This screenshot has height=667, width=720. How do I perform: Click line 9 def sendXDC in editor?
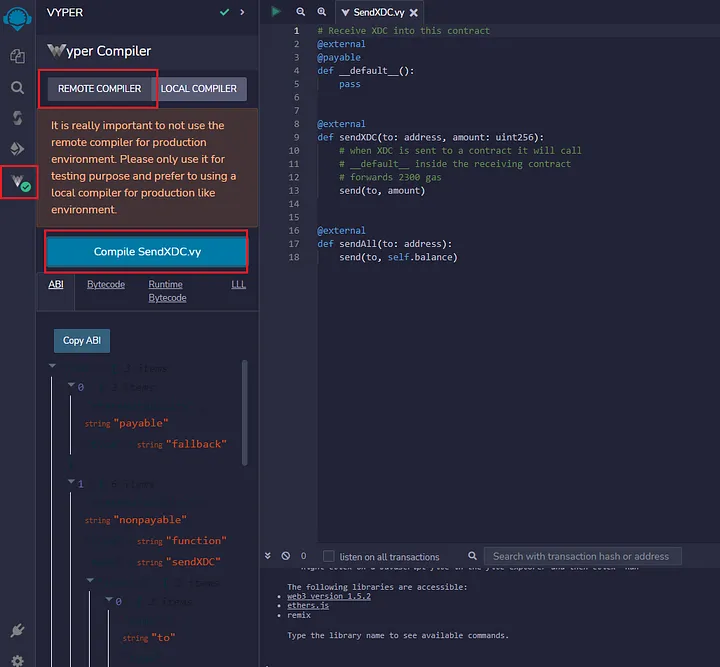coord(430,137)
